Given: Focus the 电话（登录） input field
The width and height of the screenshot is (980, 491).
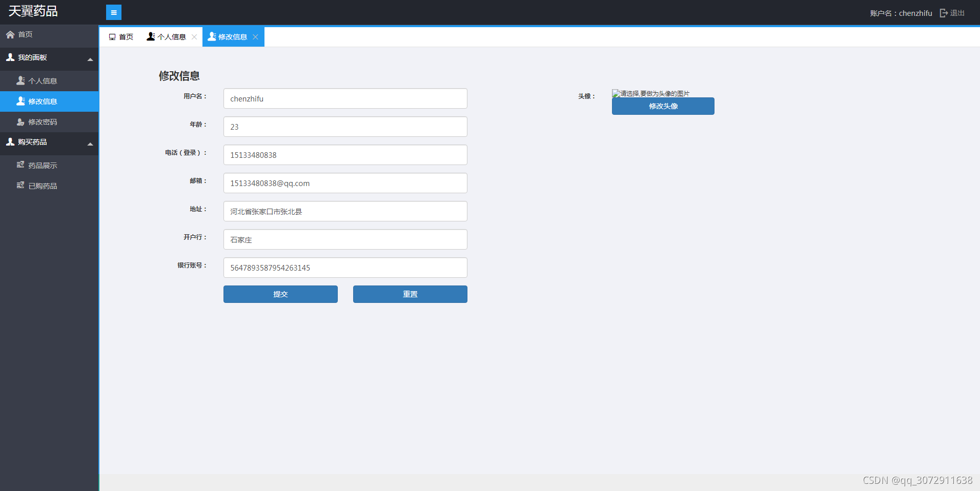Looking at the screenshot, I should click(345, 155).
